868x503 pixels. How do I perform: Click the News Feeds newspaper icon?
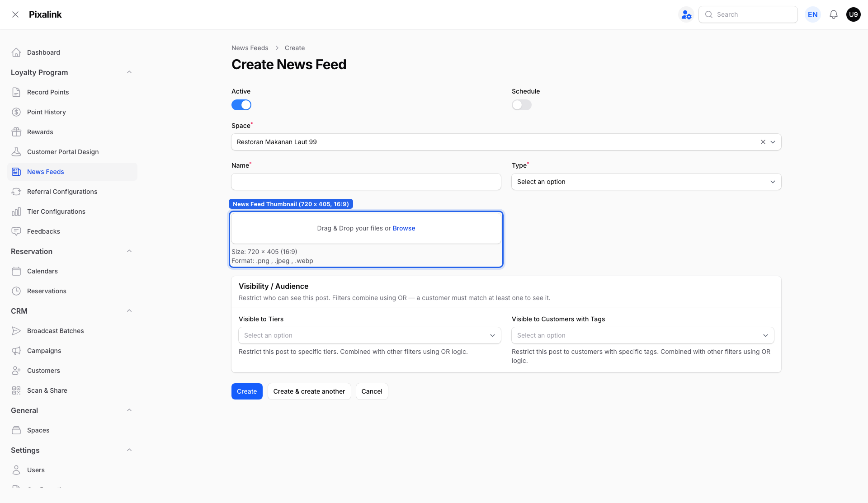(16, 172)
